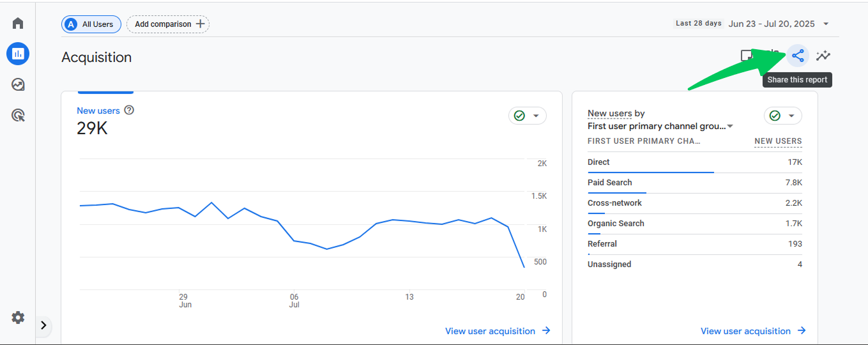Open the date range dropdown arrow
868x345 pixels.
826,24
